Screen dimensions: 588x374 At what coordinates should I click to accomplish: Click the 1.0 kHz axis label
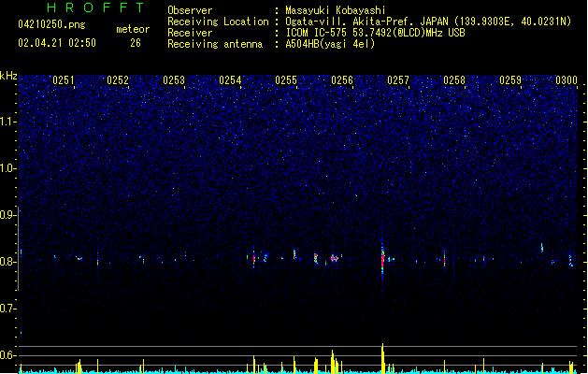[x=7, y=168]
